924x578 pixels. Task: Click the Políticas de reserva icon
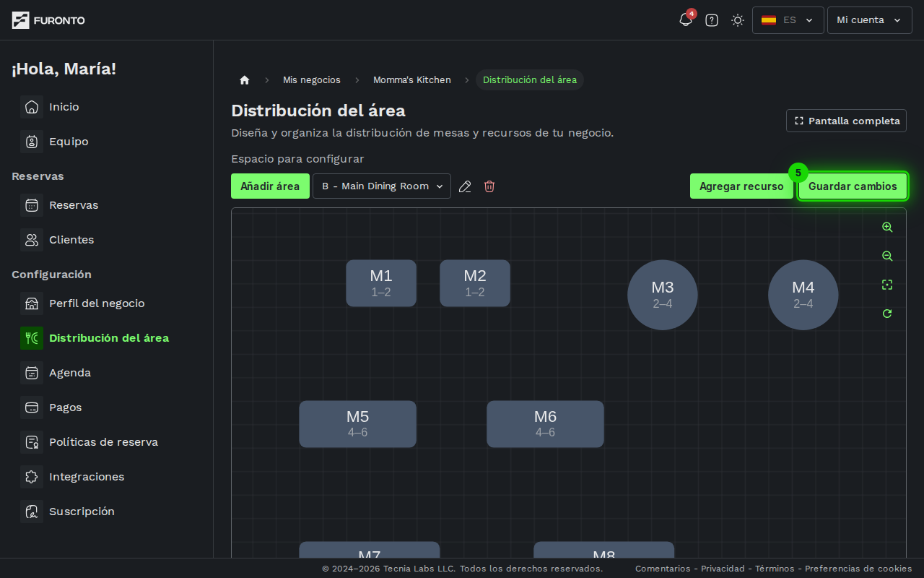[x=32, y=442]
